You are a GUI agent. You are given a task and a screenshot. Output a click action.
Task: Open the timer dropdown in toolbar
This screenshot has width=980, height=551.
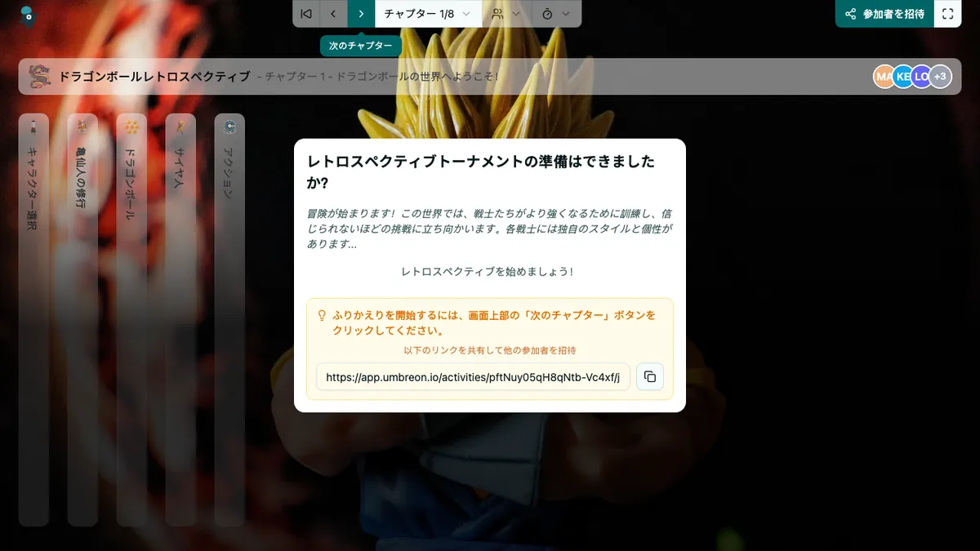(x=556, y=14)
